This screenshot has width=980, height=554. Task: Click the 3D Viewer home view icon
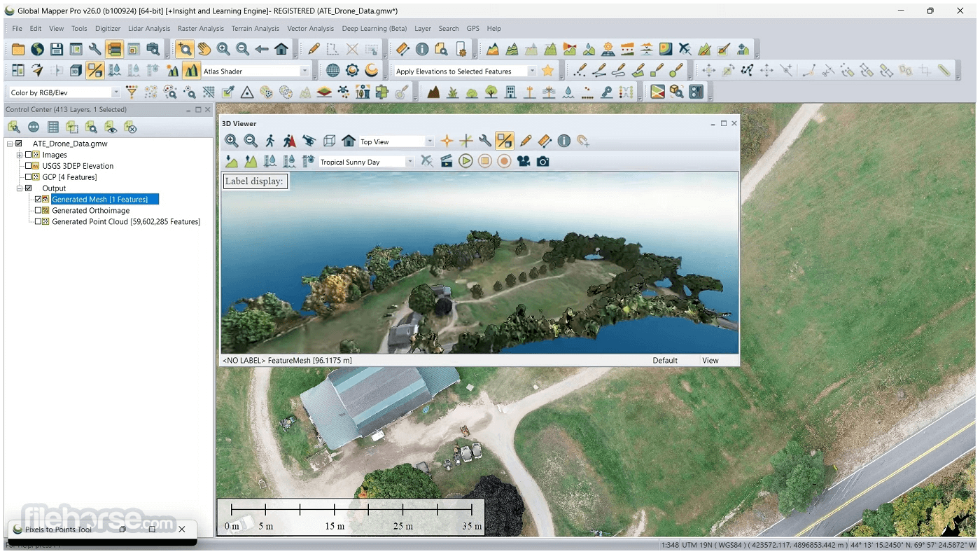tap(349, 141)
